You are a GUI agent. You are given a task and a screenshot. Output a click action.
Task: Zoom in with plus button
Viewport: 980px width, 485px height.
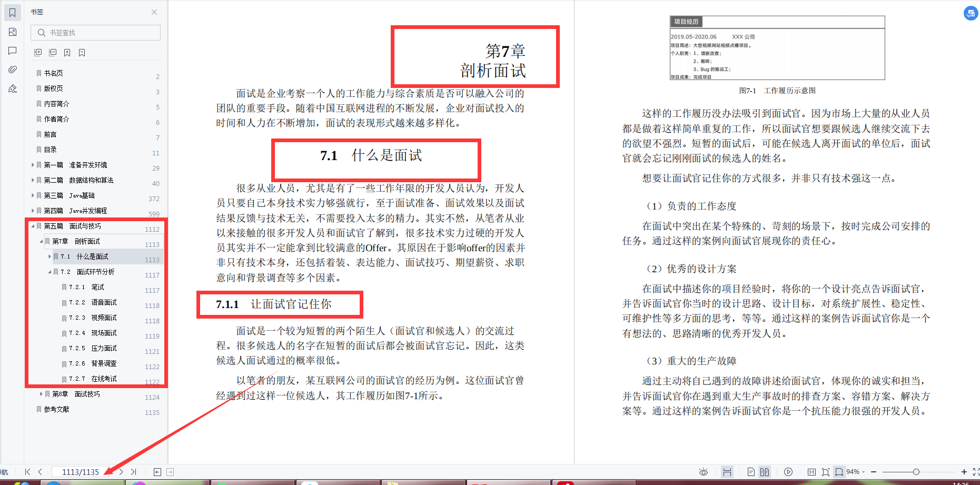964,472
